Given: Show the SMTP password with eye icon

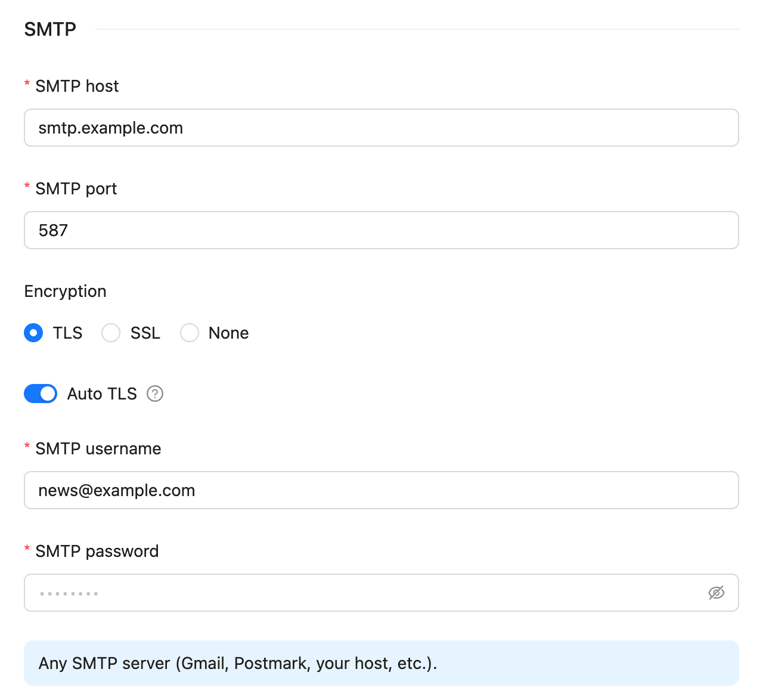Looking at the screenshot, I should point(716,593).
